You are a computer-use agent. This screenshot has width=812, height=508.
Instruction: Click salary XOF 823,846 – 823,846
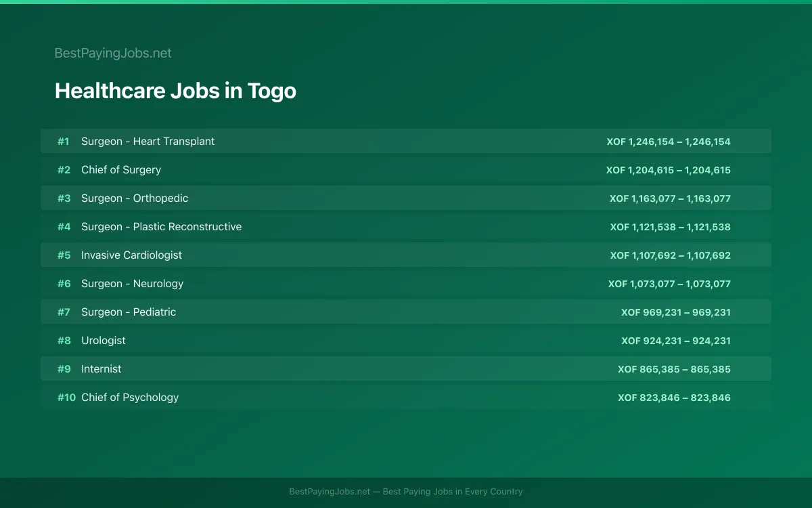[x=674, y=398]
